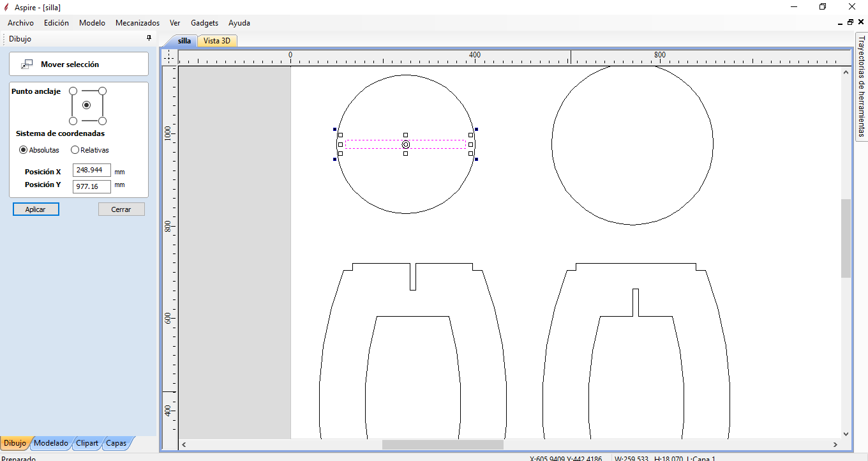The width and height of the screenshot is (868, 461).
Task: Click the canvas scroll right arrow
Action: [835, 444]
